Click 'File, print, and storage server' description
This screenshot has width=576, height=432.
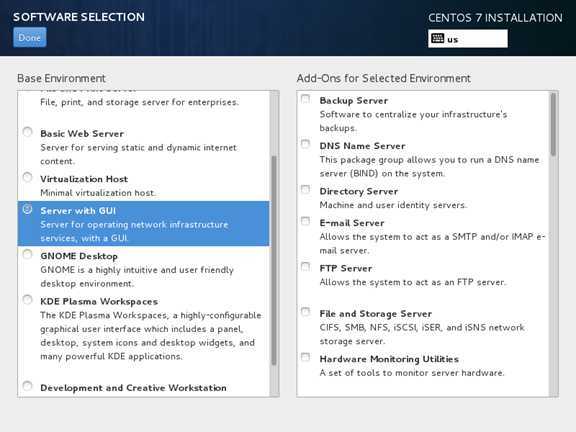point(140,102)
